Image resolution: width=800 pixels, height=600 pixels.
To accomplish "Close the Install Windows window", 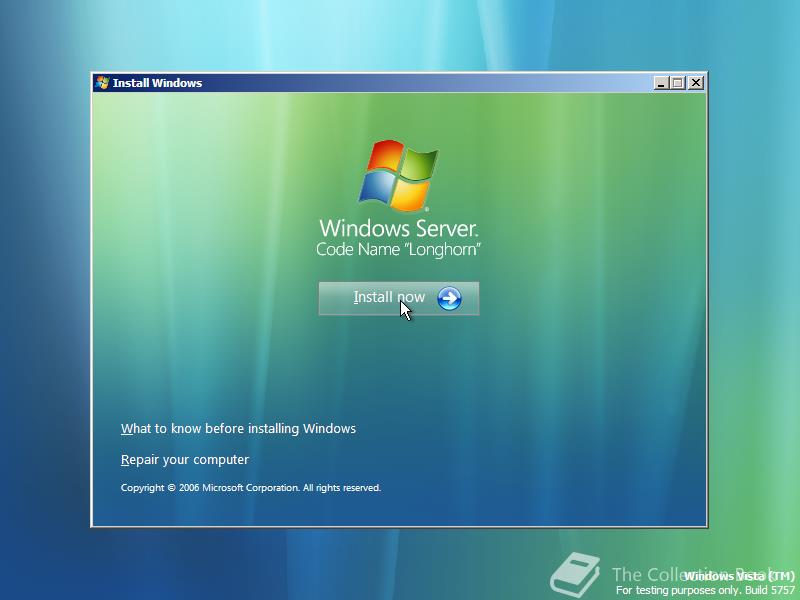I will [696, 83].
